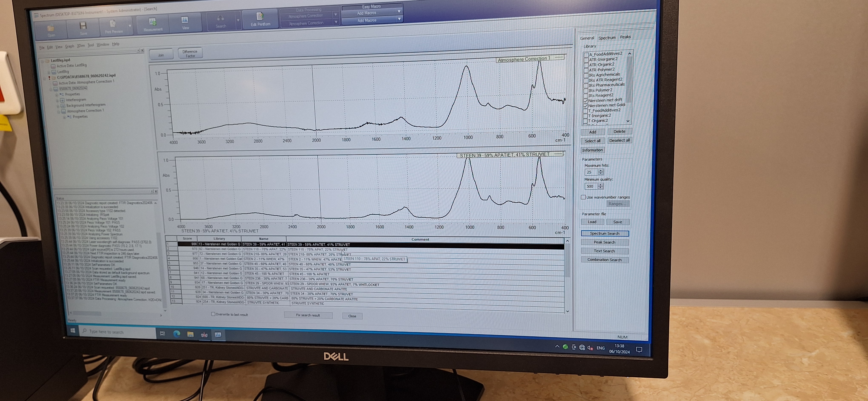The image size is (868, 401).
Task: Check the ATR-Organic2 library checkbox
Action: tap(586, 65)
